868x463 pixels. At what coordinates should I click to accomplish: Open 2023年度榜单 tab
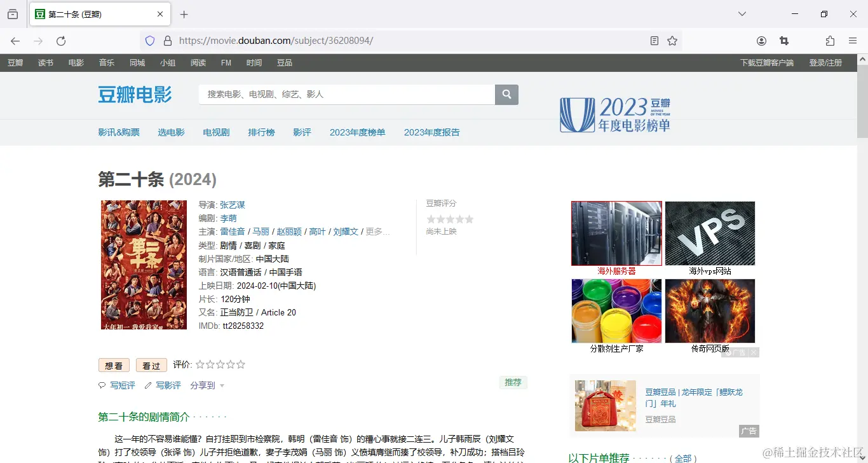click(x=358, y=132)
